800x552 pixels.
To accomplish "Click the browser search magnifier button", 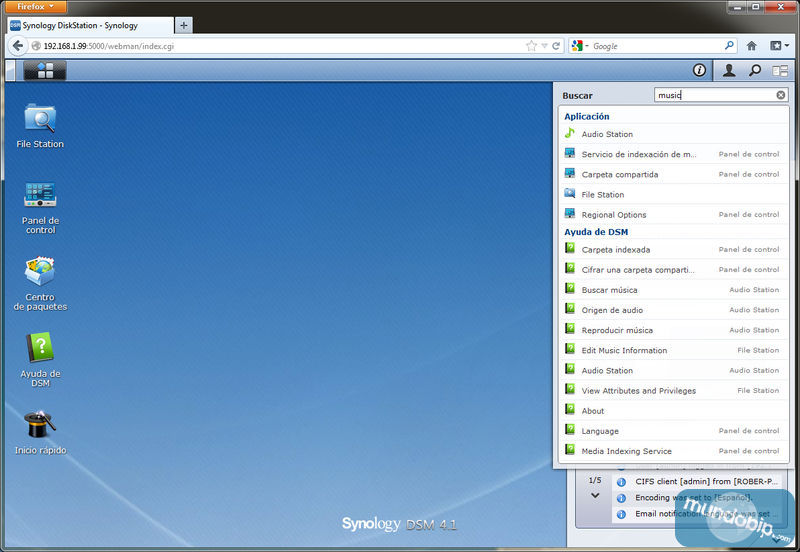I will [729, 46].
